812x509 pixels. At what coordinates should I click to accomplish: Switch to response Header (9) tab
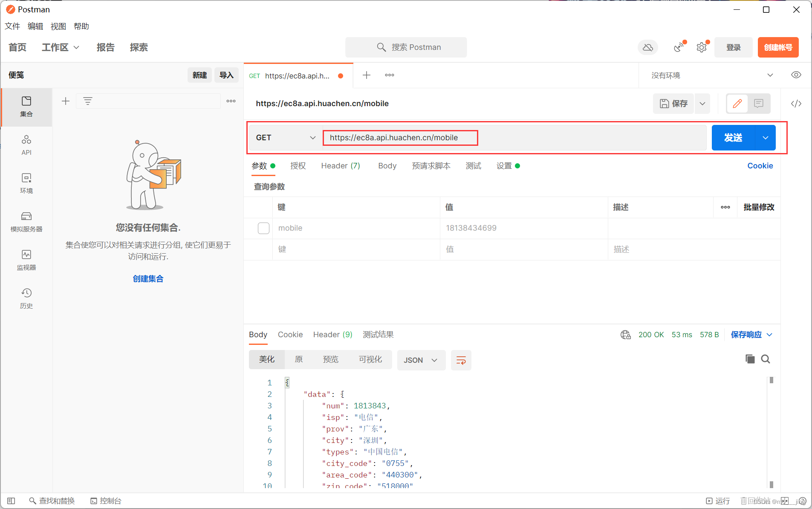(333, 335)
